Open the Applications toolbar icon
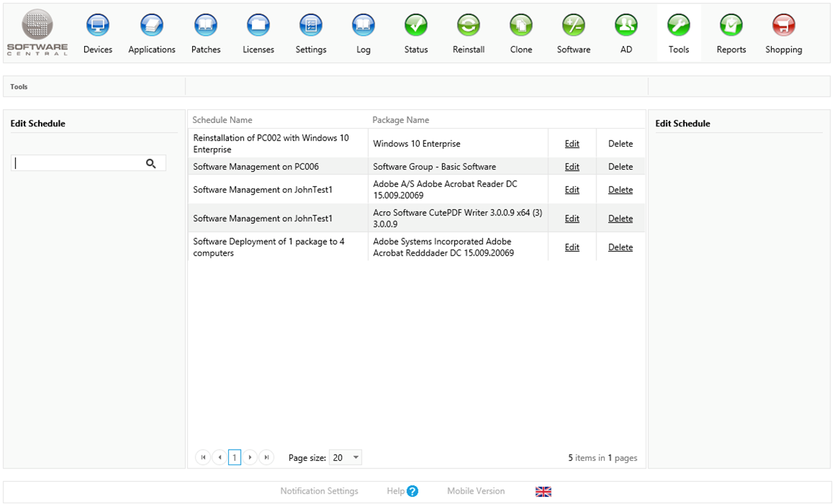This screenshot has height=504, width=835. (x=152, y=26)
